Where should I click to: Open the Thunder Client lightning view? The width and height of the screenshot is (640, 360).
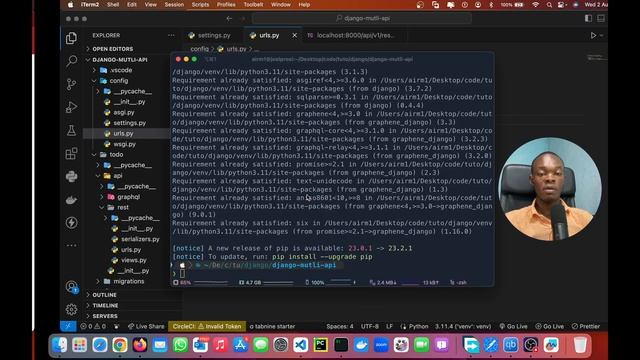[x=71, y=222]
